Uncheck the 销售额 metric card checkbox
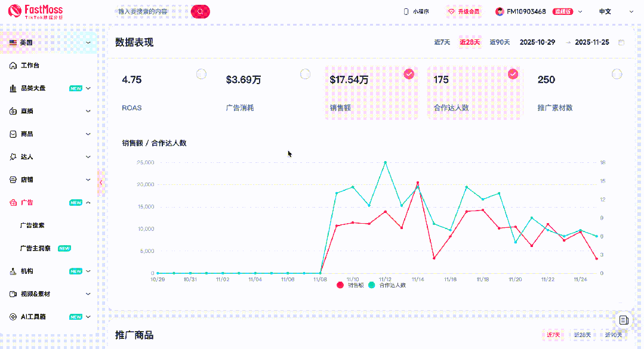Screen dimensions: 644x349 (410, 74)
